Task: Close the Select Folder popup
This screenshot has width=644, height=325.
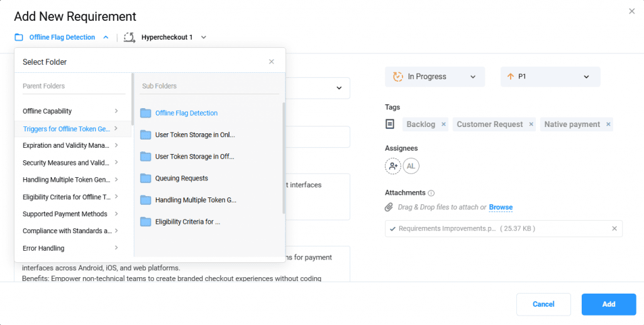Action: click(272, 62)
